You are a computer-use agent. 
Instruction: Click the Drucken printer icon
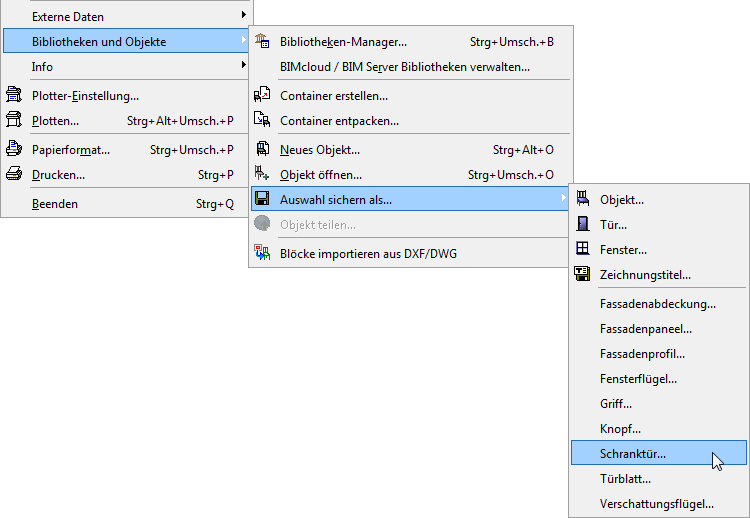tap(14, 174)
